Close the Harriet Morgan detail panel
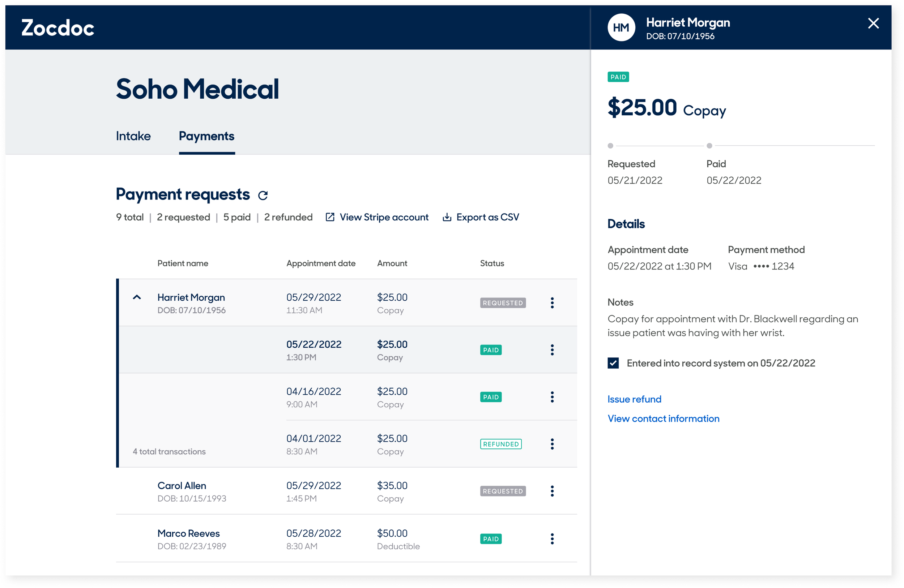Image resolution: width=904 pixels, height=588 pixels. click(x=873, y=23)
